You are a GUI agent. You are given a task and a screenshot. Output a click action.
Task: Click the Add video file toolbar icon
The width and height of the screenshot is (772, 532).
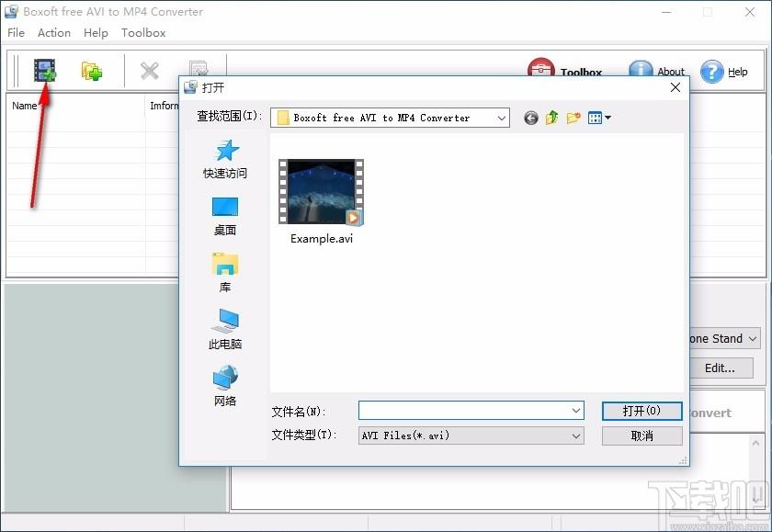[44, 70]
